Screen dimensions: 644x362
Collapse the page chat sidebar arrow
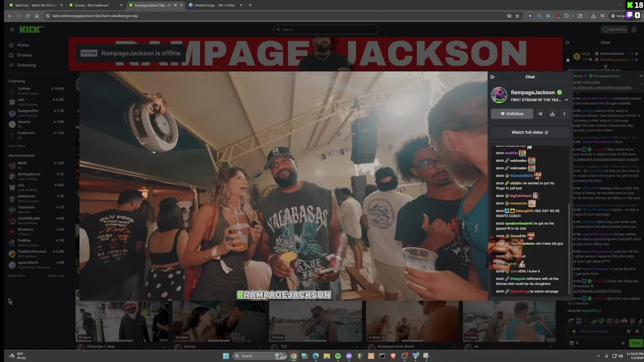click(x=568, y=43)
